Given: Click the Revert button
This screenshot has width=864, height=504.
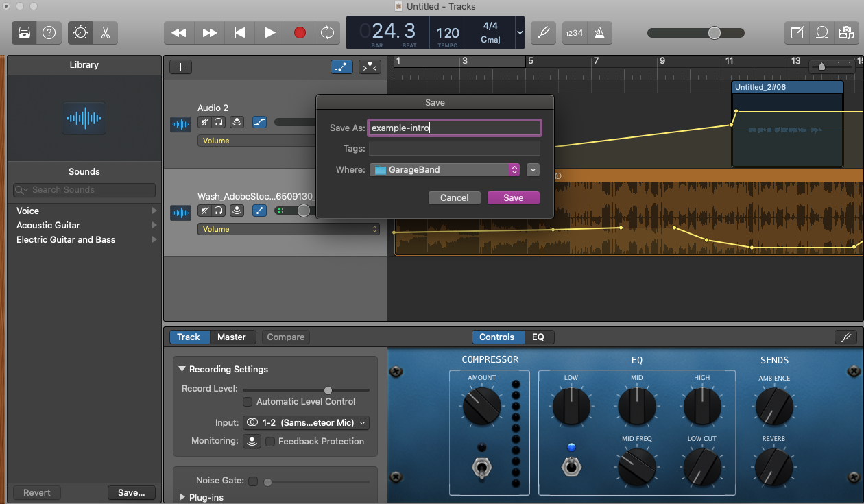Looking at the screenshot, I should [37, 492].
